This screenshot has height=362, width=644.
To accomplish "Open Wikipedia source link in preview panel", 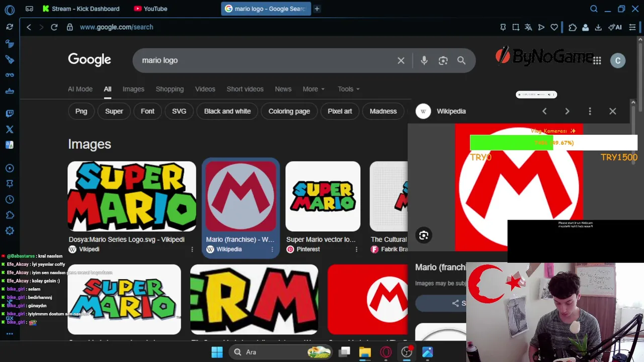I will pos(441,111).
